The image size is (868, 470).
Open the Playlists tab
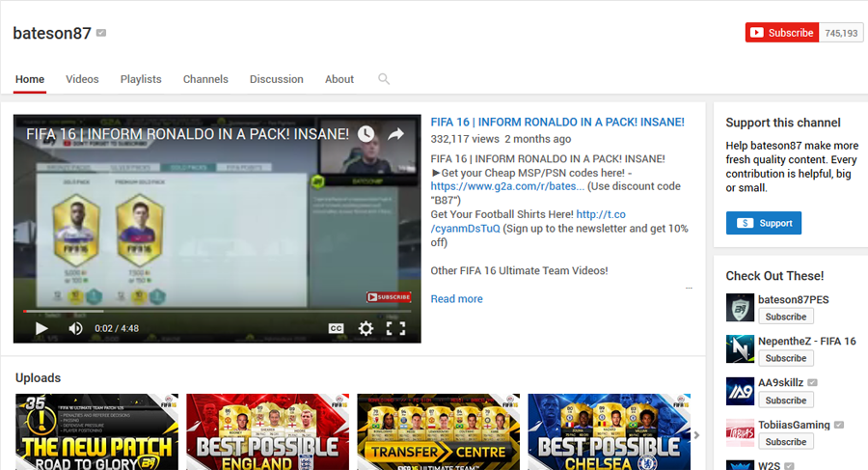141,79
